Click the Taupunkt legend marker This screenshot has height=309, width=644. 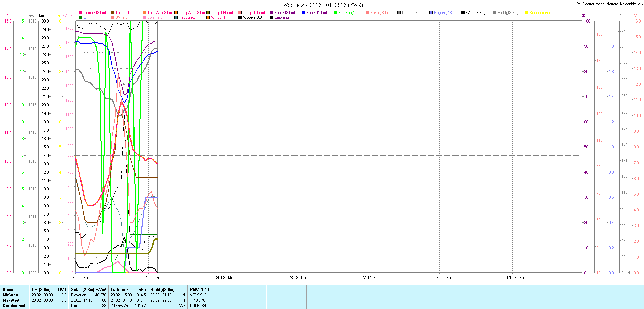pyautogui.click(x=176, y=17)
